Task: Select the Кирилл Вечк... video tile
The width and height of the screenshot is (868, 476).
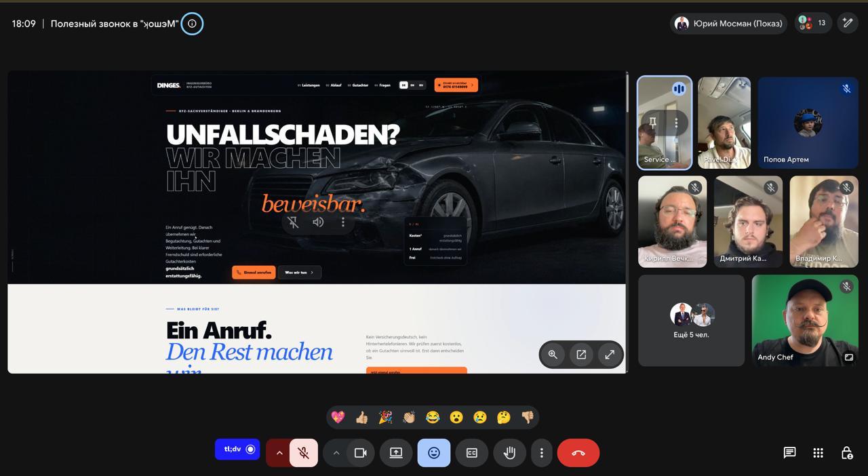Action: tap(672, 222)
